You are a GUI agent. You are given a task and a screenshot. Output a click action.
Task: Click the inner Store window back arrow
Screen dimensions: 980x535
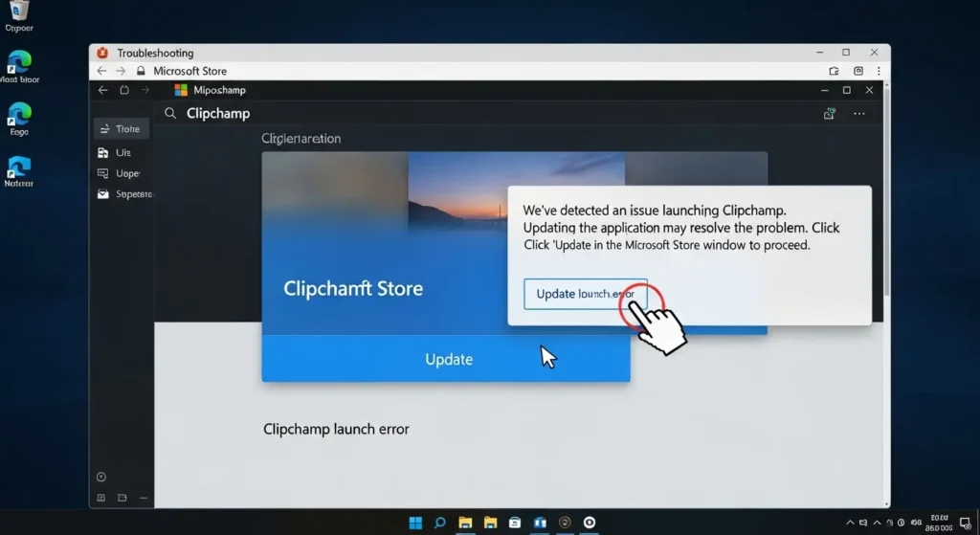coord(103,90)
